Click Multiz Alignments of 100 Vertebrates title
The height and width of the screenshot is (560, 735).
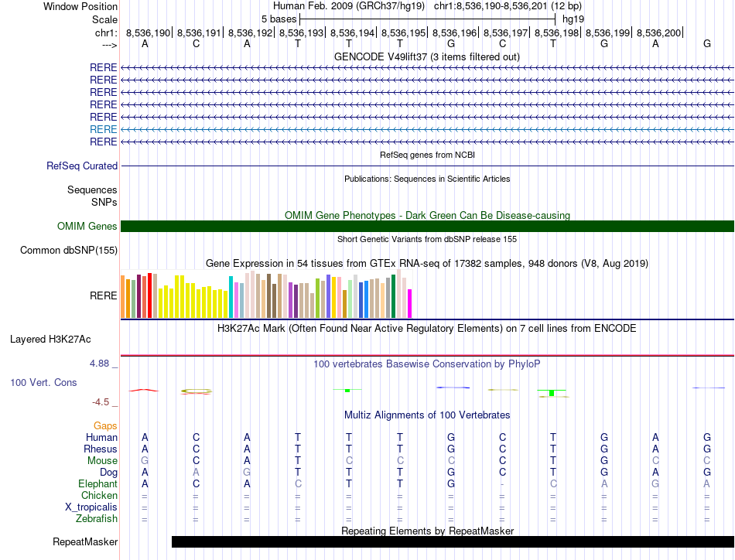click(427, 415)
